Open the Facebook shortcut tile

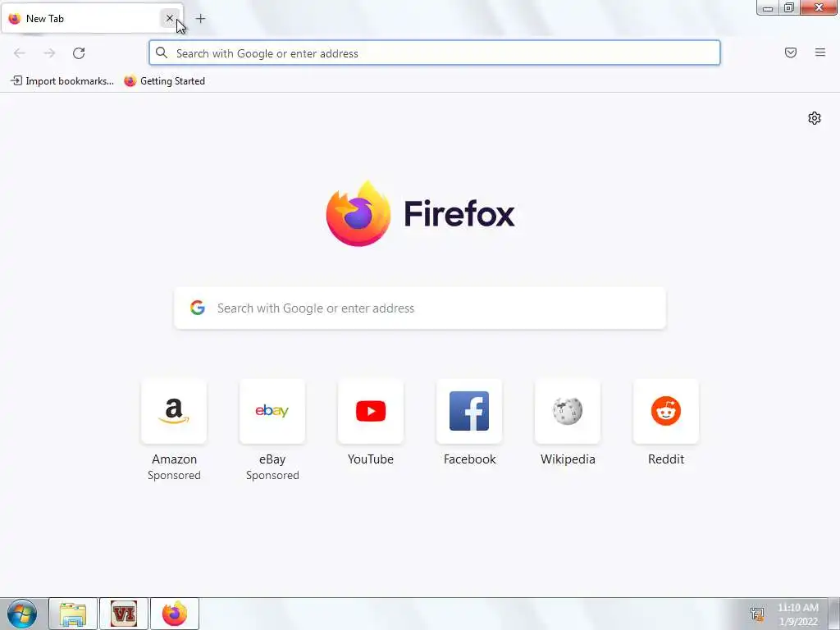pyautogui.click(x=469, y=412)
